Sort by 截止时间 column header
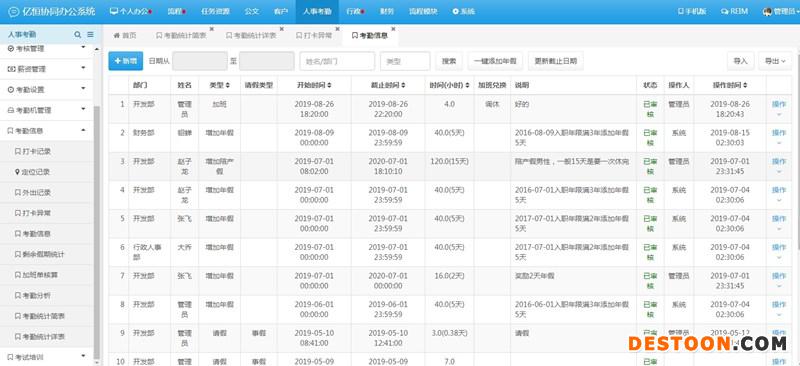 point(388,85)
